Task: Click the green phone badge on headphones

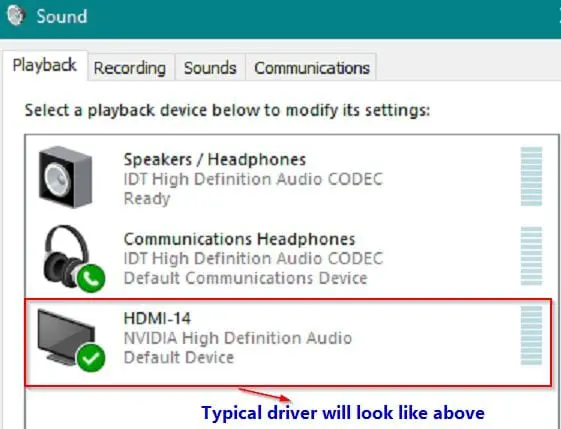Action: click(91, 278)
